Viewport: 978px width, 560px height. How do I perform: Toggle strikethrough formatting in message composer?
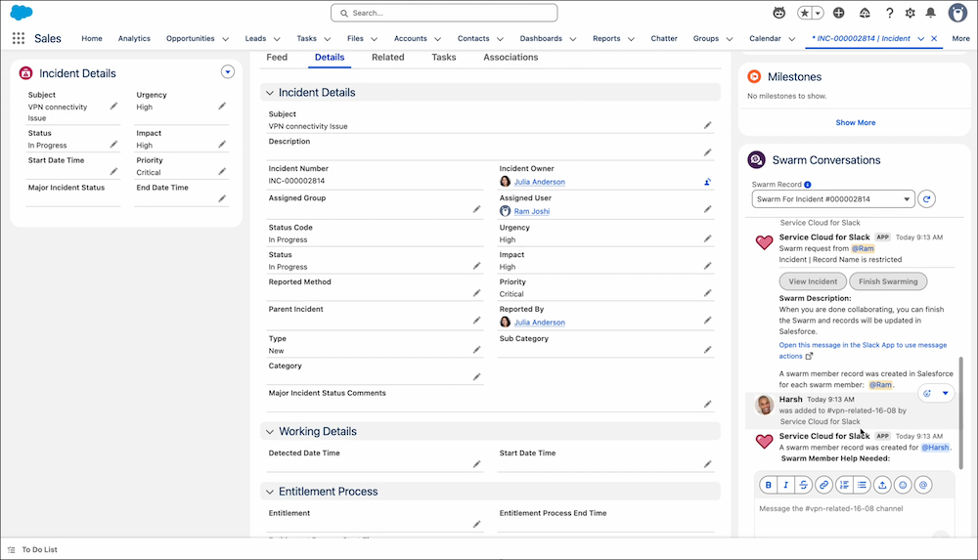pyautogui.click(x=803, y=485)
